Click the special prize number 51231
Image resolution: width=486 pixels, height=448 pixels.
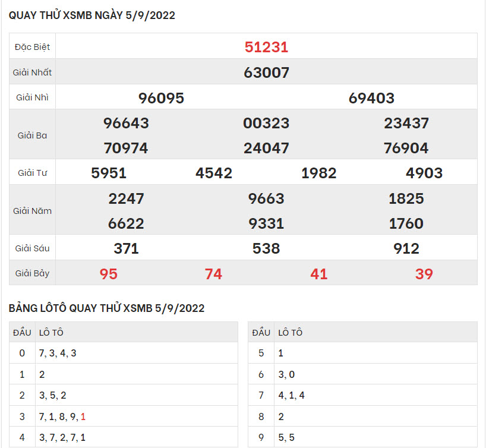click(x=266, y=47)
